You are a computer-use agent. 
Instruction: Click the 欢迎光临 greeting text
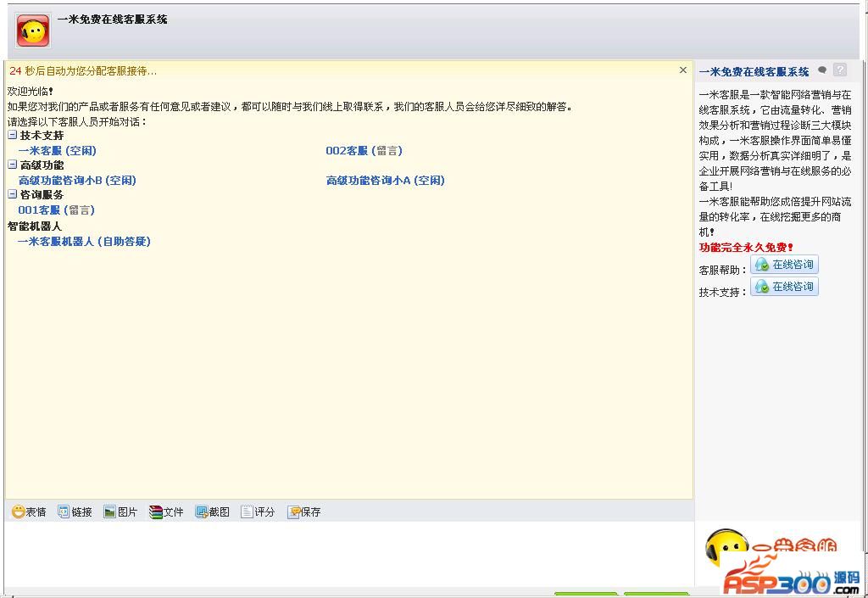click(x=31, y=92)
